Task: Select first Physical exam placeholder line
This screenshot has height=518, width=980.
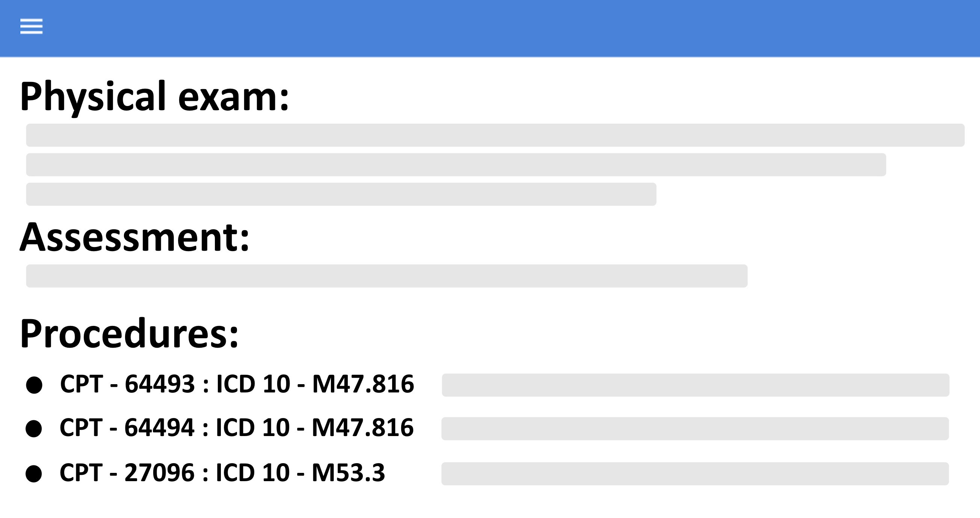Action: point(495,135)
